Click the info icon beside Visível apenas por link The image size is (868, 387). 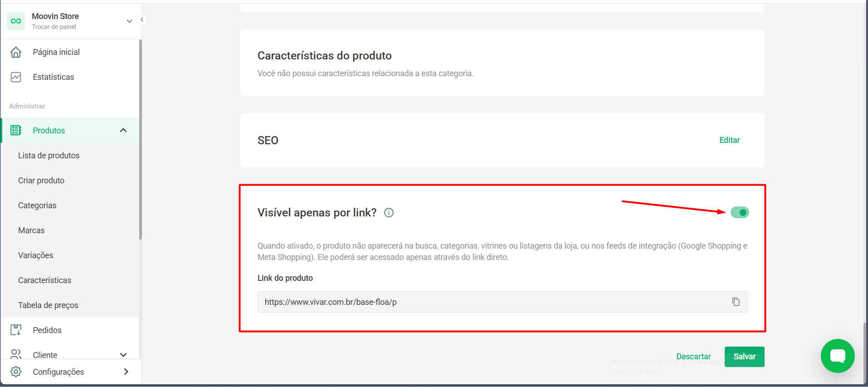click(389, 212)
